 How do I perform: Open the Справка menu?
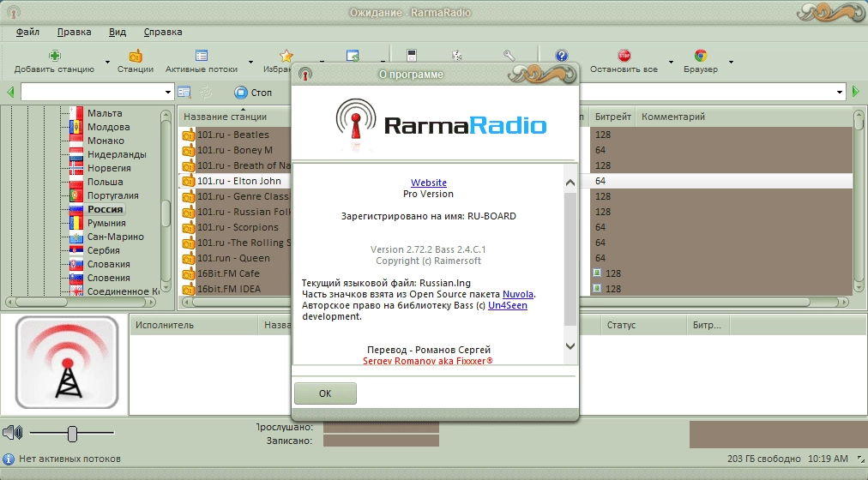[163, 32]
